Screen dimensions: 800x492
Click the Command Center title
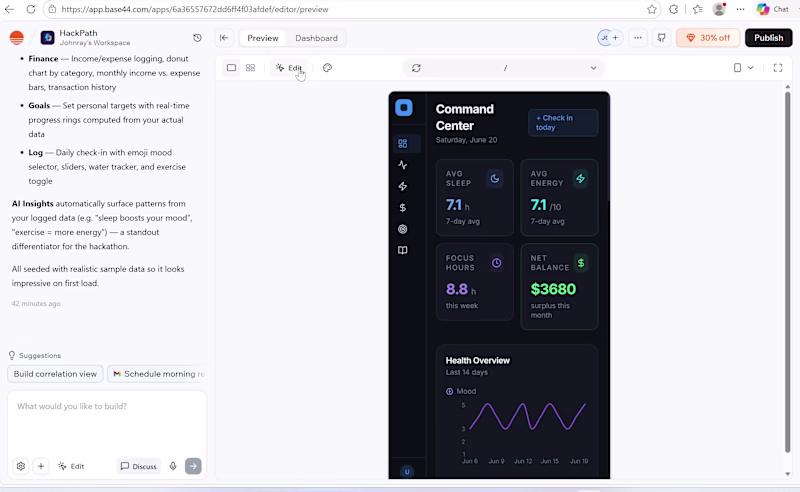tap(465, 117)
